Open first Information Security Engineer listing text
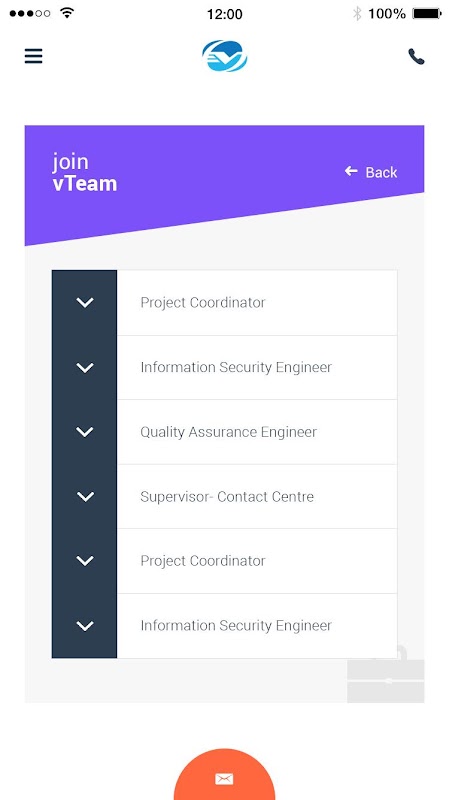449x800 pixels. pos(236,367)
